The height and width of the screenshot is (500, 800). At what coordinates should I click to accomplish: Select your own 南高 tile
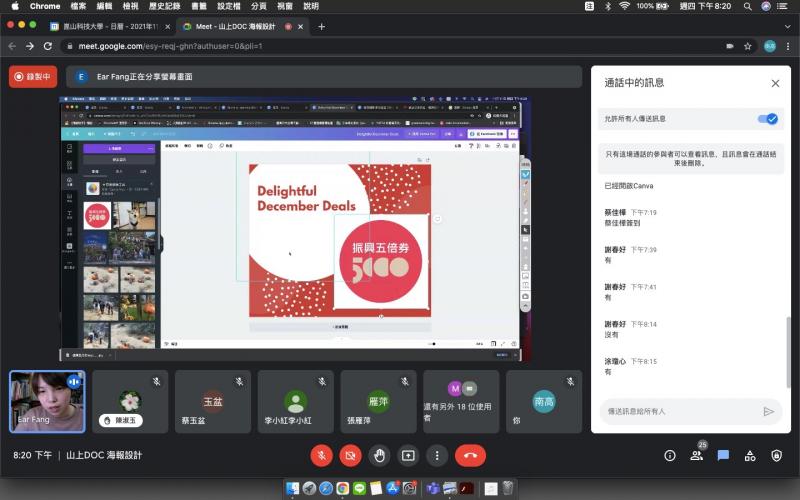(544, 402)
